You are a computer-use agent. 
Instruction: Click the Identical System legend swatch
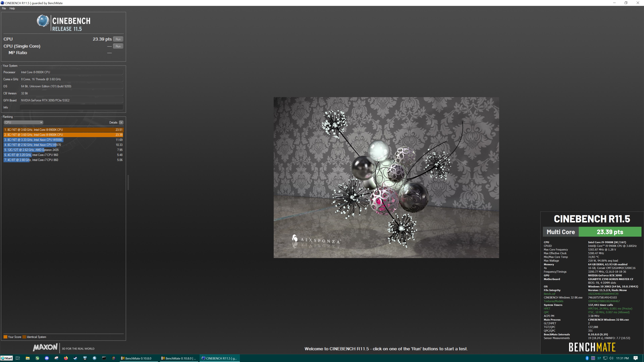point(24,337)
